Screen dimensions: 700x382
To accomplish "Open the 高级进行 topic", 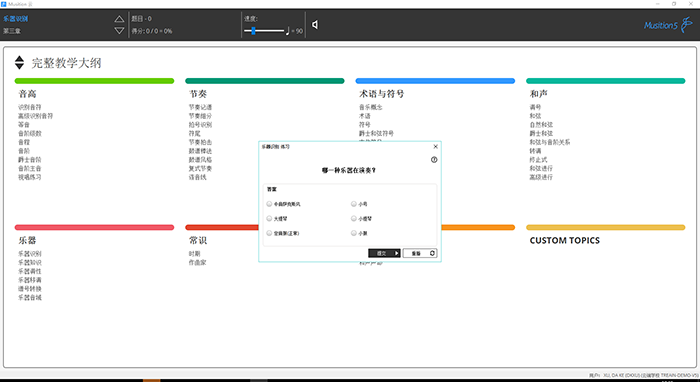I will pyautogui.click(x=541, y=177).
